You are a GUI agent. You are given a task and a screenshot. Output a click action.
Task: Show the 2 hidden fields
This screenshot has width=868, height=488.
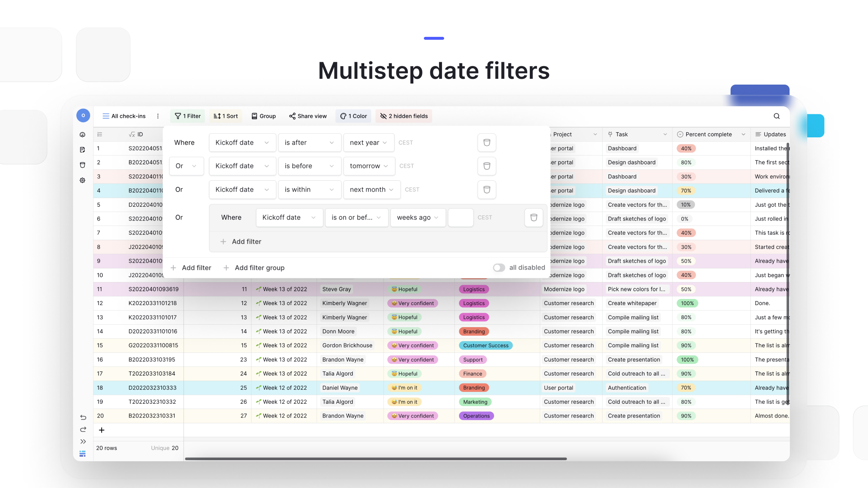point(404,116)
